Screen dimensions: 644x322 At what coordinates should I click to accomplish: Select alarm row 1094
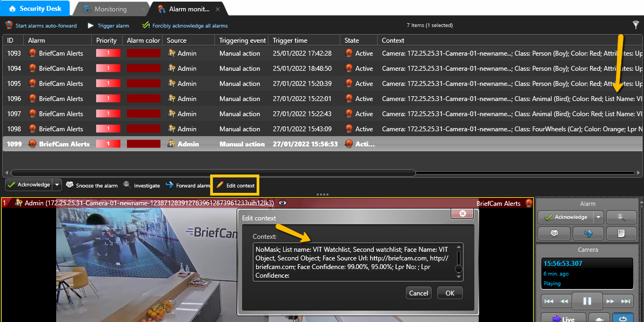[x=323, y=68]
